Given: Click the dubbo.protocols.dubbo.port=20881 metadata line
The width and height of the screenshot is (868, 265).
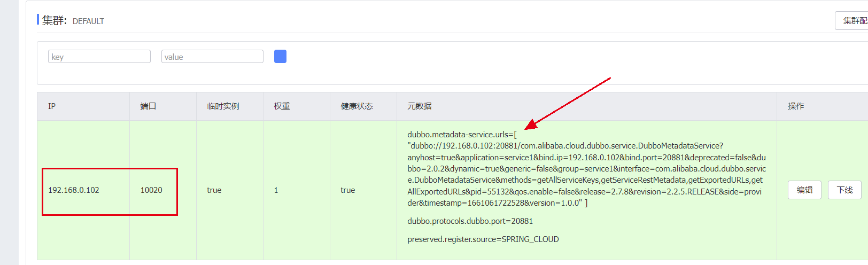Looking at the screenshot, I should point(470,221).
